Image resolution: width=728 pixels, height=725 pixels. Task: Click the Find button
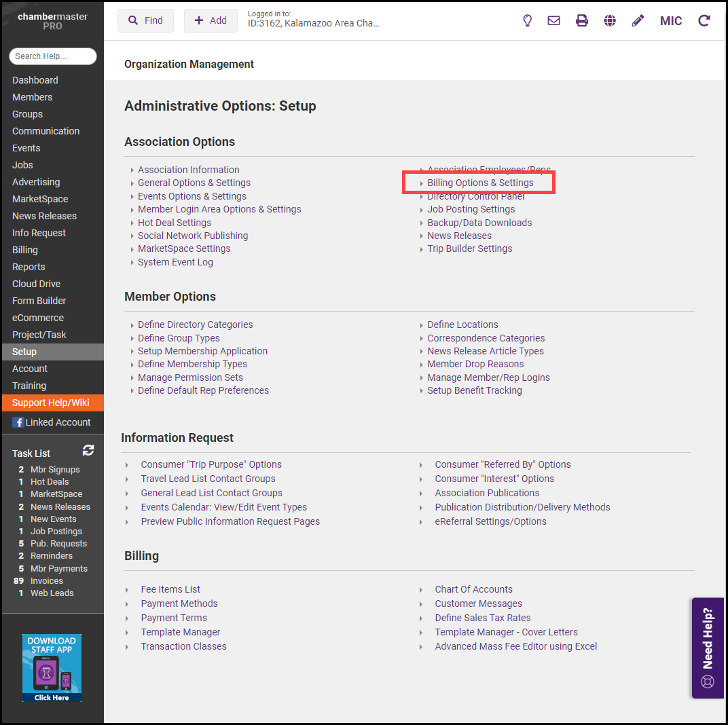click(145, 20)
